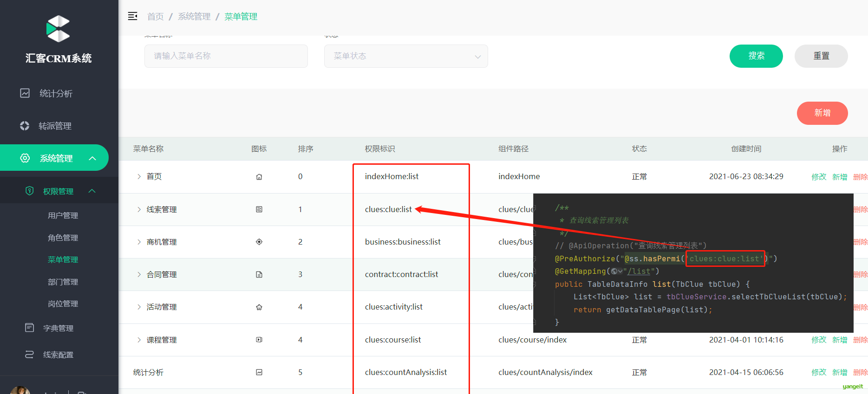Click the 重置 button
Image resolution: width=868 pixels, height=394 pixels.
(821, 56)
